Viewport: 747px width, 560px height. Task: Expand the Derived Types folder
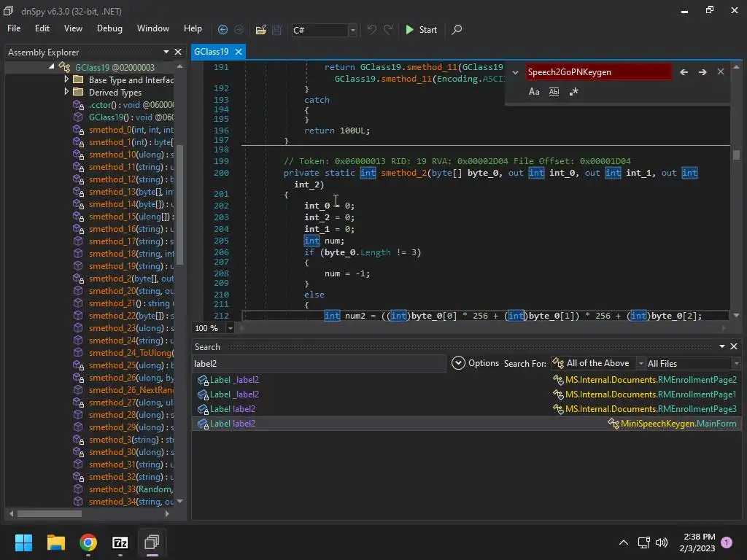[66, 92]
